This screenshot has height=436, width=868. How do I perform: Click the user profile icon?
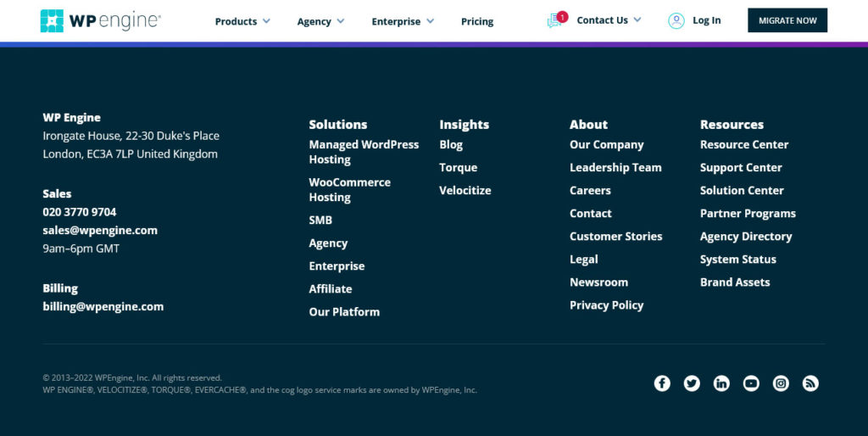click(676, 20)
